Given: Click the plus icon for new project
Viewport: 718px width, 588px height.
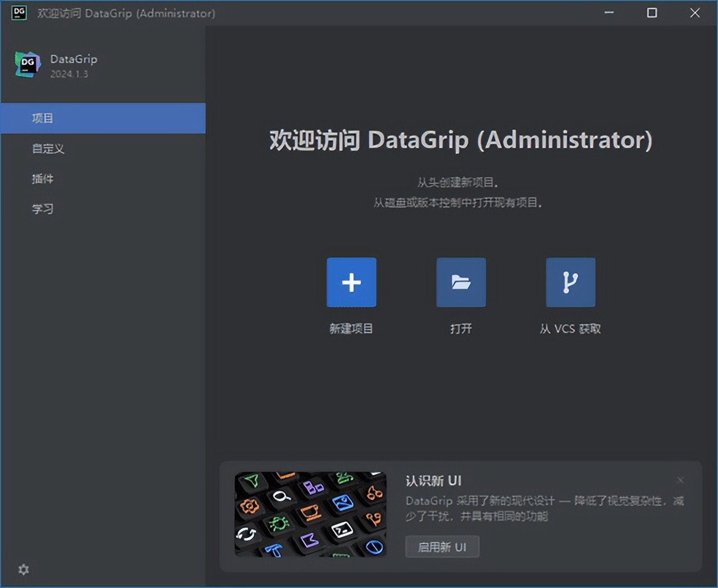Looking at the screenshot, I should coord(351,282).
